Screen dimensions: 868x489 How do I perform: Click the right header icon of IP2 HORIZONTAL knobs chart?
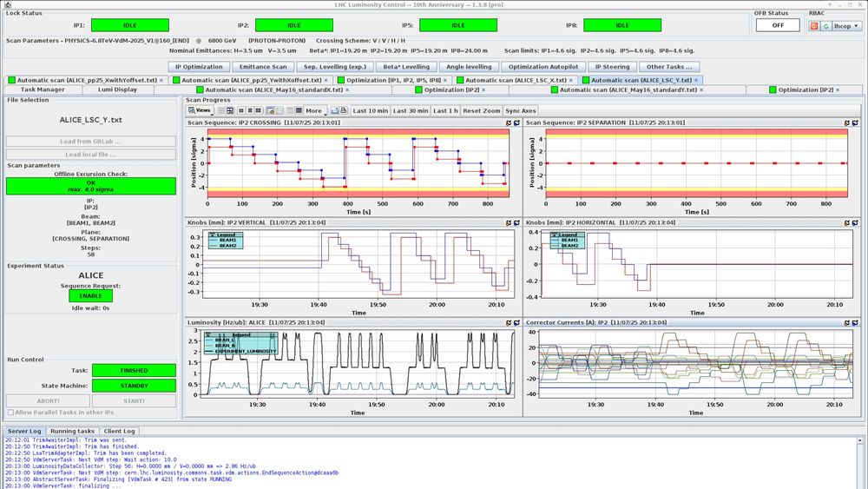(855, 222)
